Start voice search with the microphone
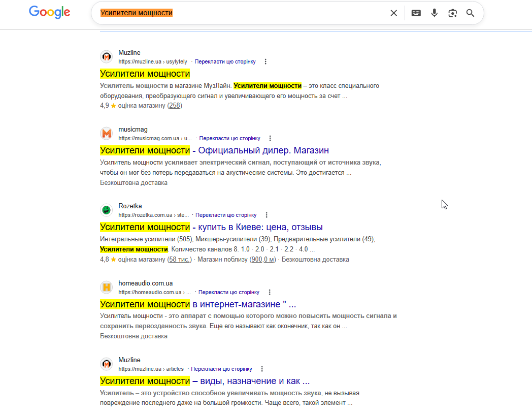This screenshot has width=532, height=414. pos(435,13)
